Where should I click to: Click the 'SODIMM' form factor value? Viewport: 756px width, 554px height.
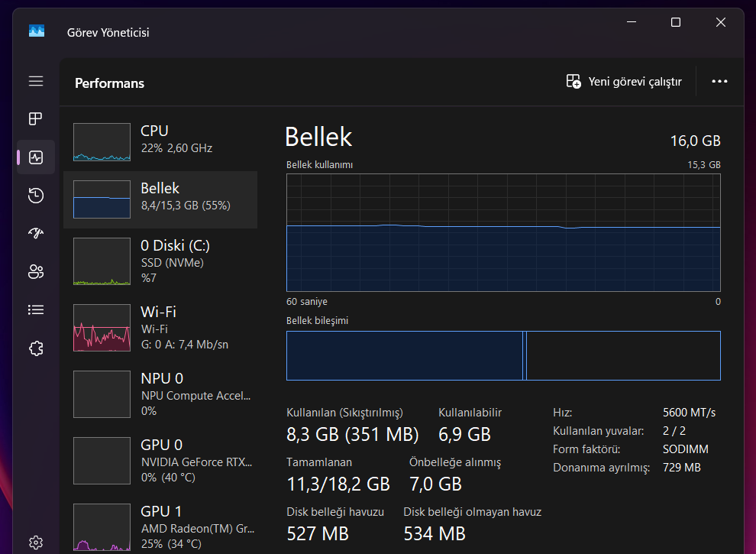[x=685, y=449]
